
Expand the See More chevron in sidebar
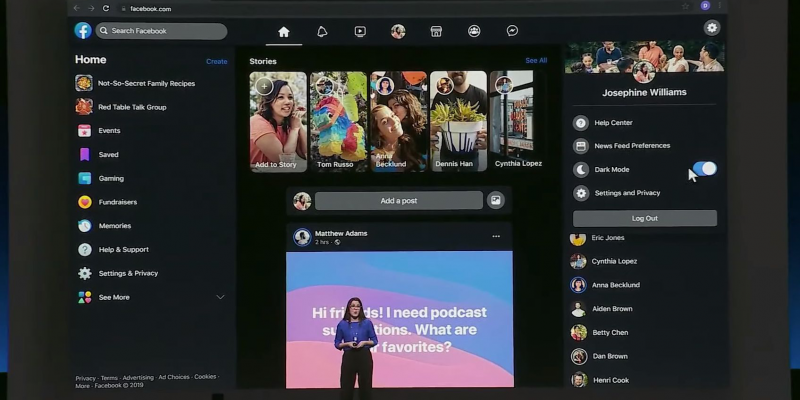coord(220,297)
